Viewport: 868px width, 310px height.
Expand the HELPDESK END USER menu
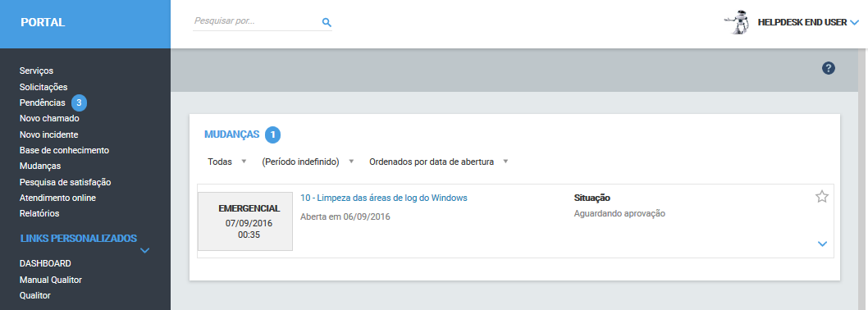coord(854,23)
